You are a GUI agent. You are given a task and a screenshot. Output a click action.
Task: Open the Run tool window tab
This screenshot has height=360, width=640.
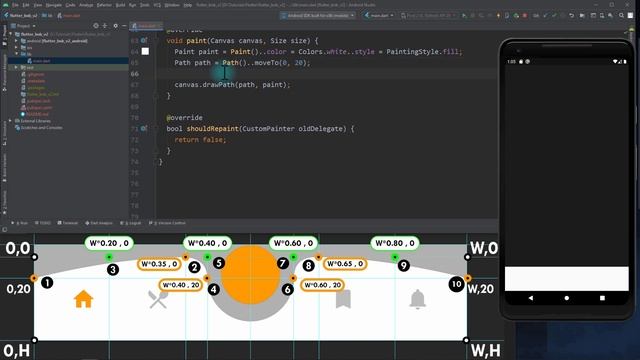tap(20, 223)
